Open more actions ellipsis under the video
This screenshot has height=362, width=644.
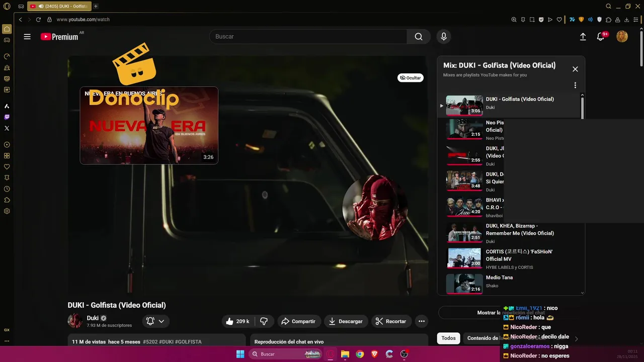coord(422,321)
